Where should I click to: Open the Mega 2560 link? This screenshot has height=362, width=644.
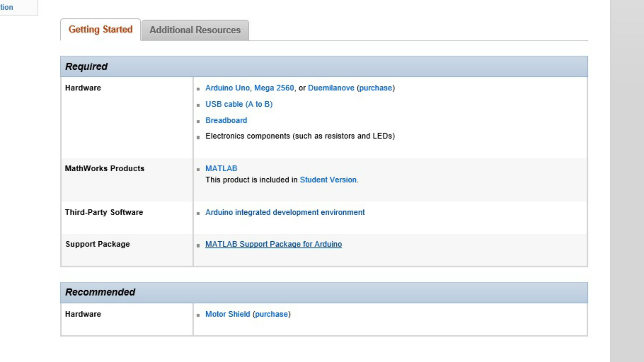(274, 88)
